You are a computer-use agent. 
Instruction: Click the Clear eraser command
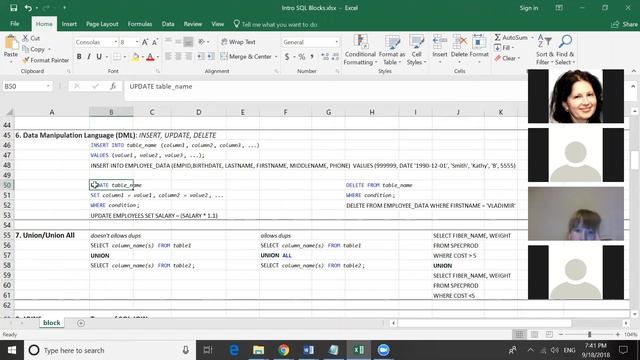[x=507, y=58]
